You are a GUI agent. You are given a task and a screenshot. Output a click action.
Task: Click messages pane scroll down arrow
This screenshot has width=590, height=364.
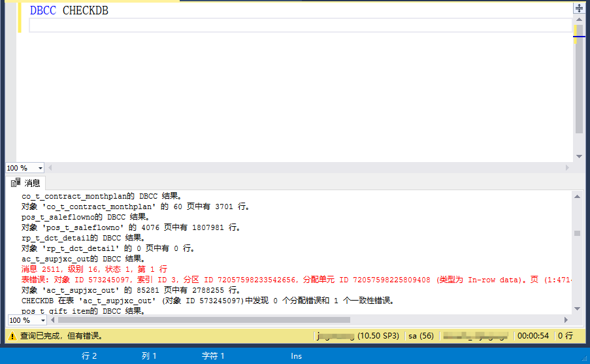577,308
